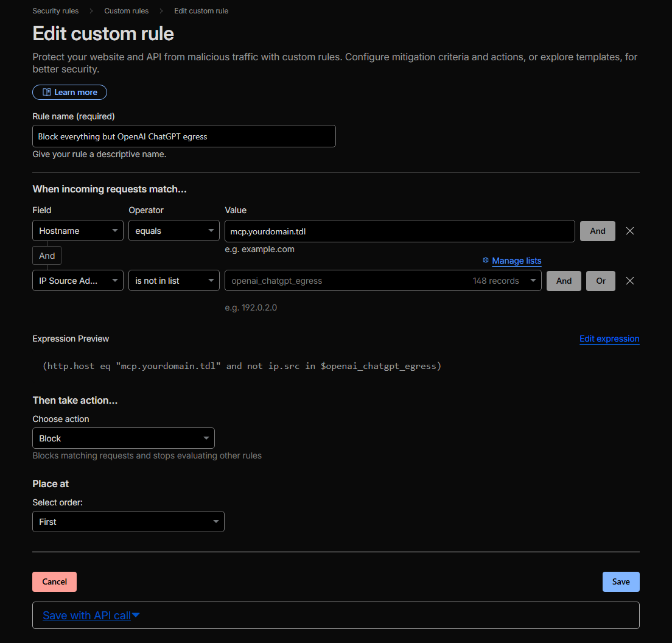Change the 'is not in list' operator
Viewport: 672px width, 643px height.
pyautogui.click(x=174, y=281)
